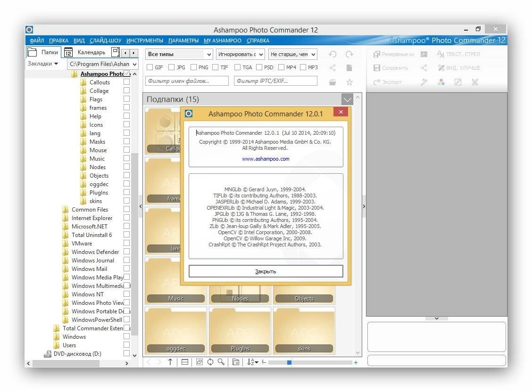Check the box next to Callouts folder
The width and height of the screenshot is (532, 392).
pyautogui.click(x=126, y=82)
